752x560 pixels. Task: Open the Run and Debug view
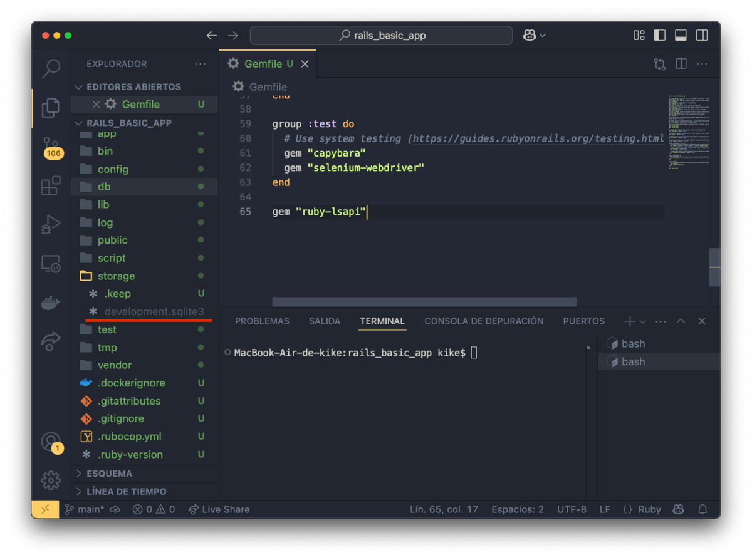(x=51, y=224)
